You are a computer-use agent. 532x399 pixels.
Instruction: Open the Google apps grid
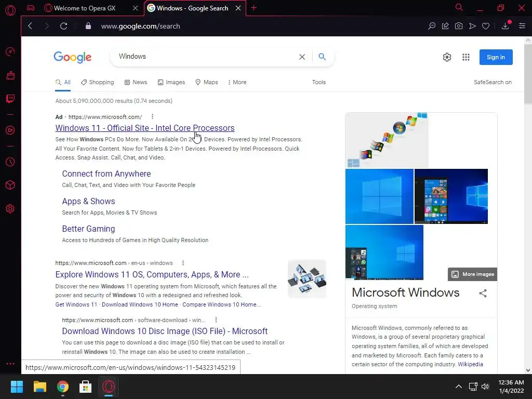tap(466, 57)
